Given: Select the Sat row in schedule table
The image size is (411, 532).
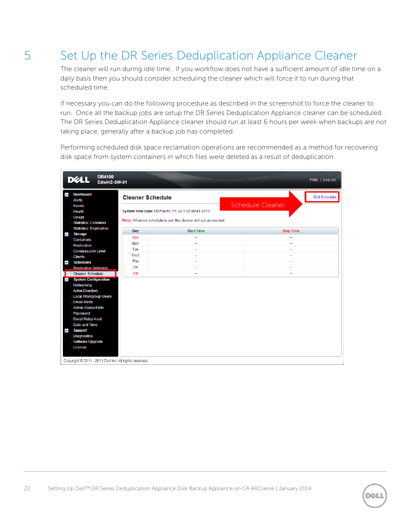Looking at the screenshot, I should coord(230,273).
